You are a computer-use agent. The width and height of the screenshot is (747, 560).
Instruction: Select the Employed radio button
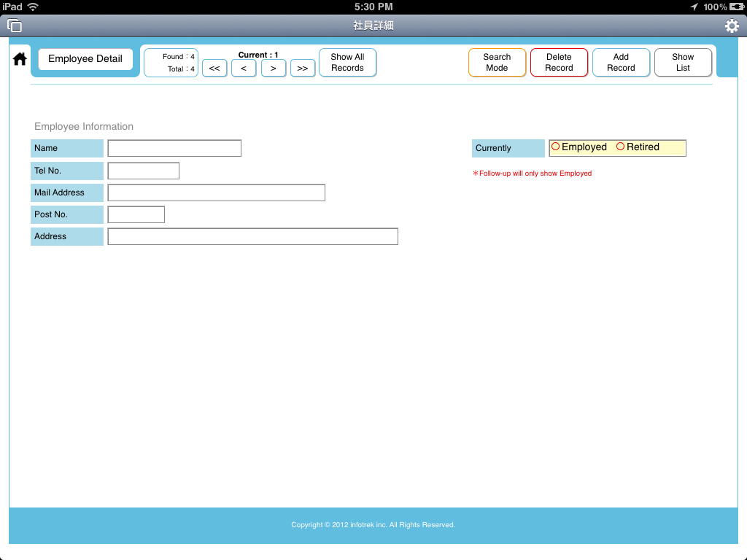click(x=556, y=147)
